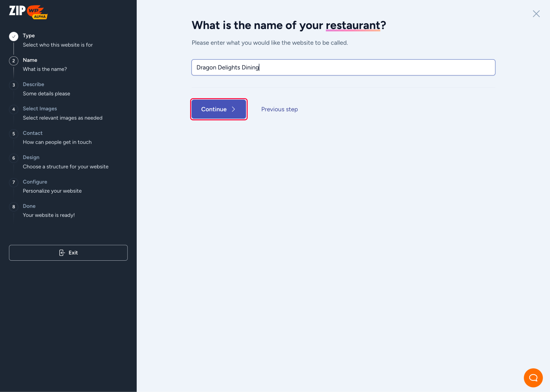Click the ZipWP Alpha logo

(x=28, y=12)
